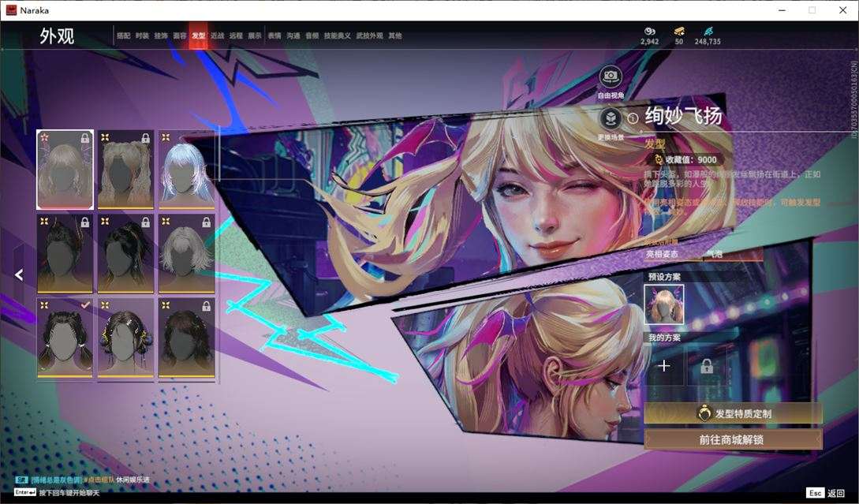The width and height of the screenshot is (859, 504).
Task: Open the 展示 tab
Action: pyautogui.click(x=255, y=35)
